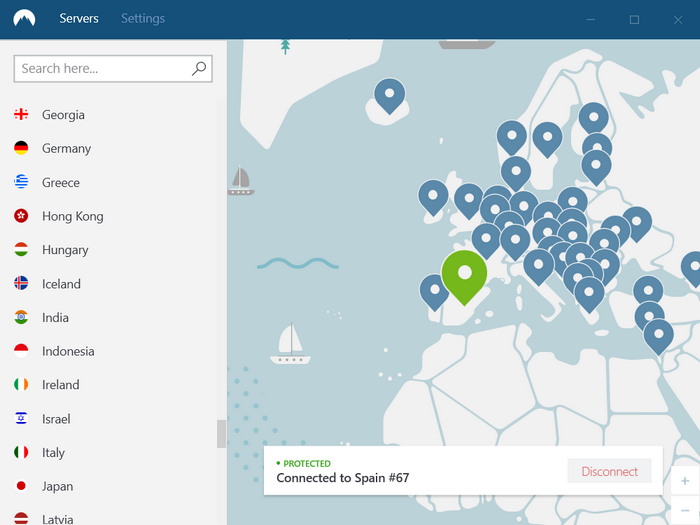Choose Germany in the country list

point(67,149)
